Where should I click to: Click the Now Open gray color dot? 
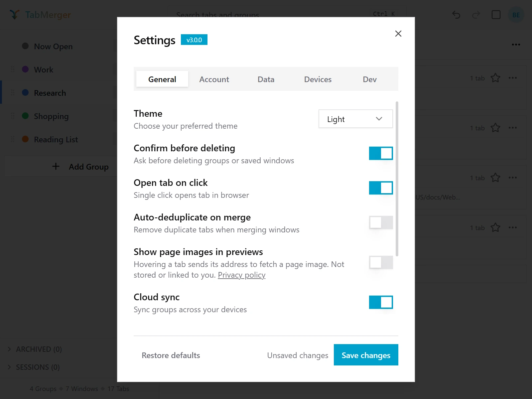[25, 46]
